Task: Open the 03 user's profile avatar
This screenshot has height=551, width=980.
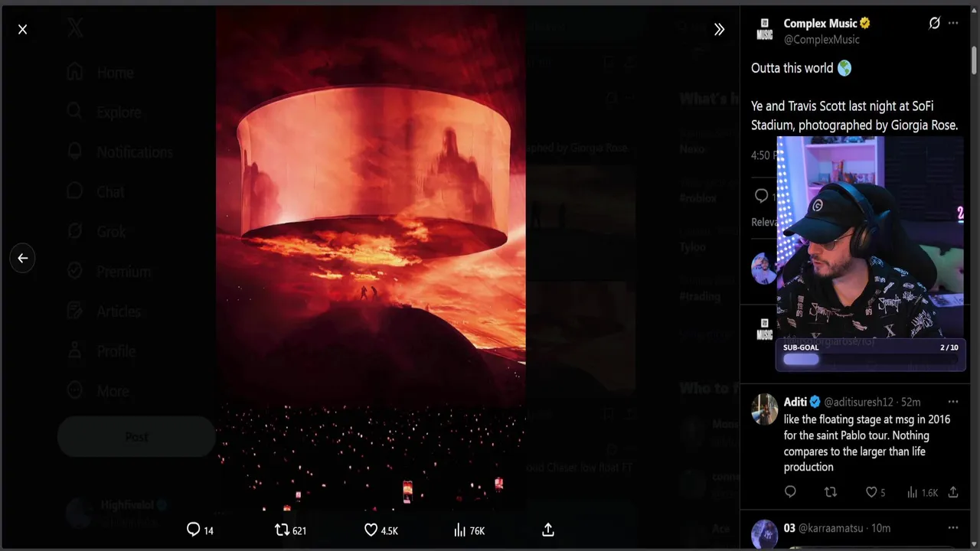Action: [764, 534]
